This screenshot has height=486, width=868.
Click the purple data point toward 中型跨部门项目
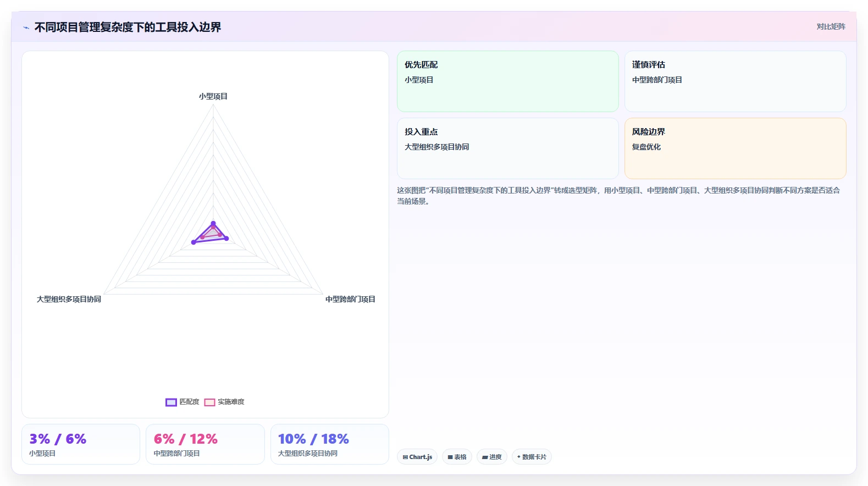click(x=226, y=238)
